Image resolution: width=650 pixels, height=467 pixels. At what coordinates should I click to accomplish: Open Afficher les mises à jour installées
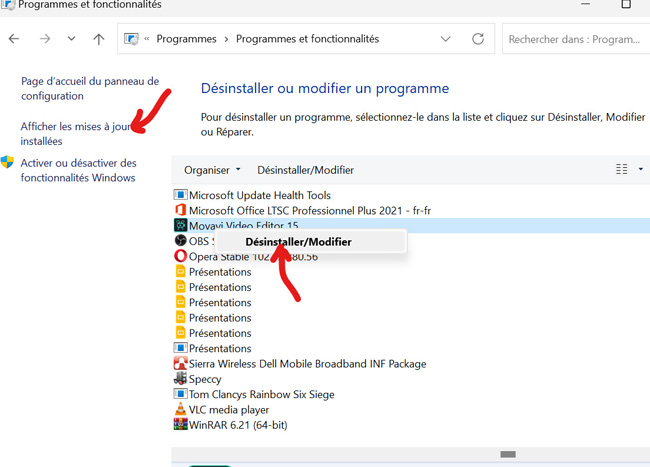(x=76, y=133)
